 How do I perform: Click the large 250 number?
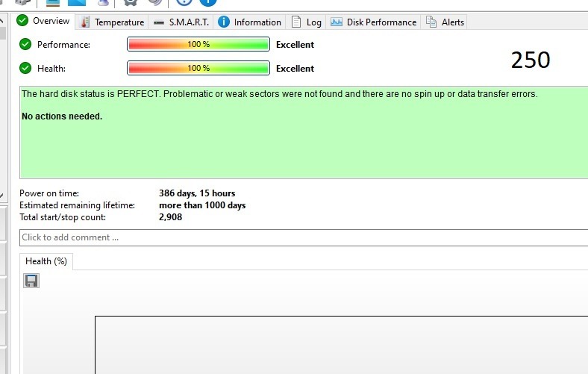point(531,60)
